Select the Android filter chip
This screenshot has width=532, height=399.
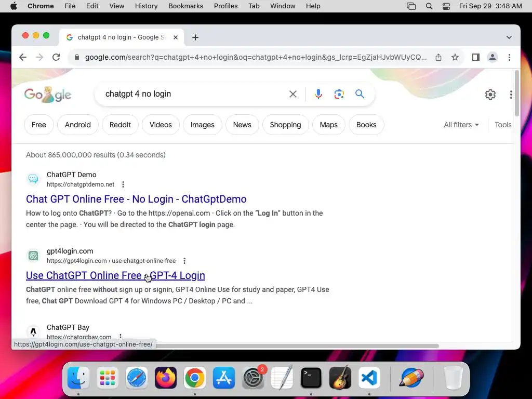78,125
